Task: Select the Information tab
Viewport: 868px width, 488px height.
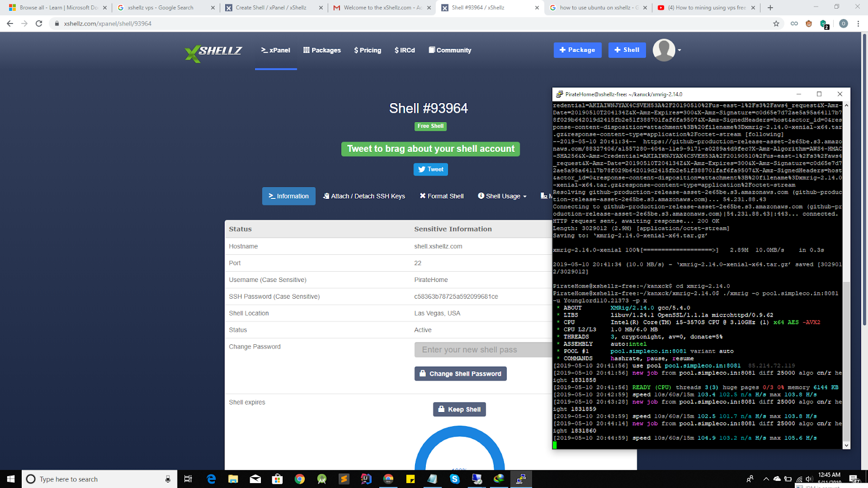Action: point(289,196)
